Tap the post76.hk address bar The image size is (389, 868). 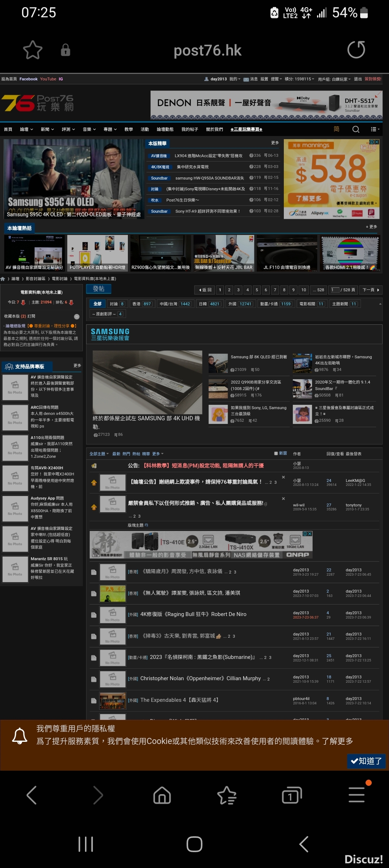(207, 50)
